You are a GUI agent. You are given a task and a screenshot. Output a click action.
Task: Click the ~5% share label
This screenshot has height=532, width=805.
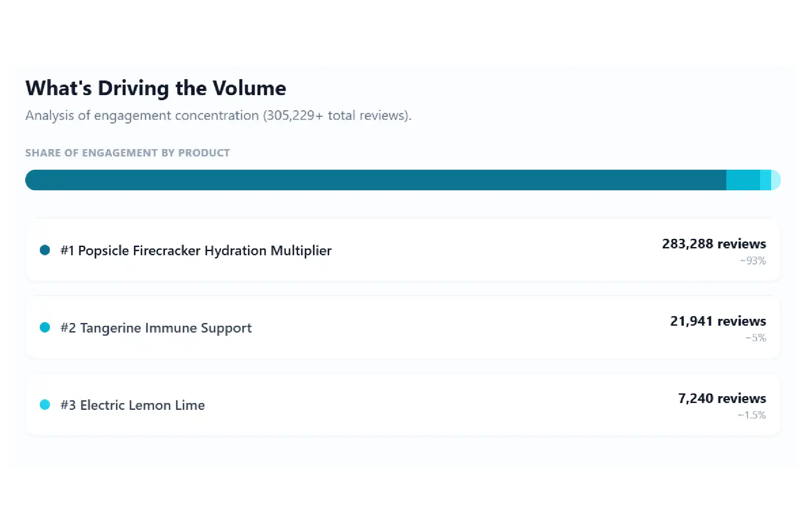[756, 338]
